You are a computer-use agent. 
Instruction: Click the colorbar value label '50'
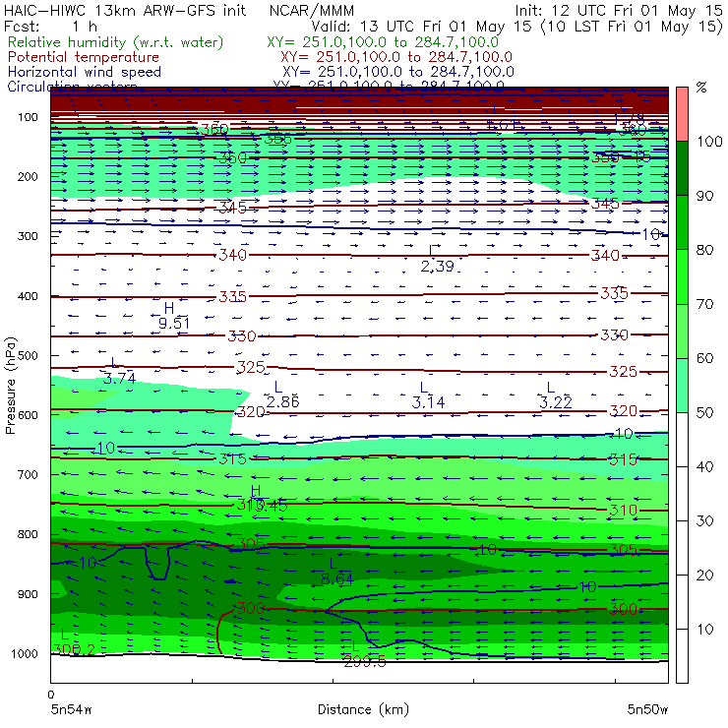point(704,412)
